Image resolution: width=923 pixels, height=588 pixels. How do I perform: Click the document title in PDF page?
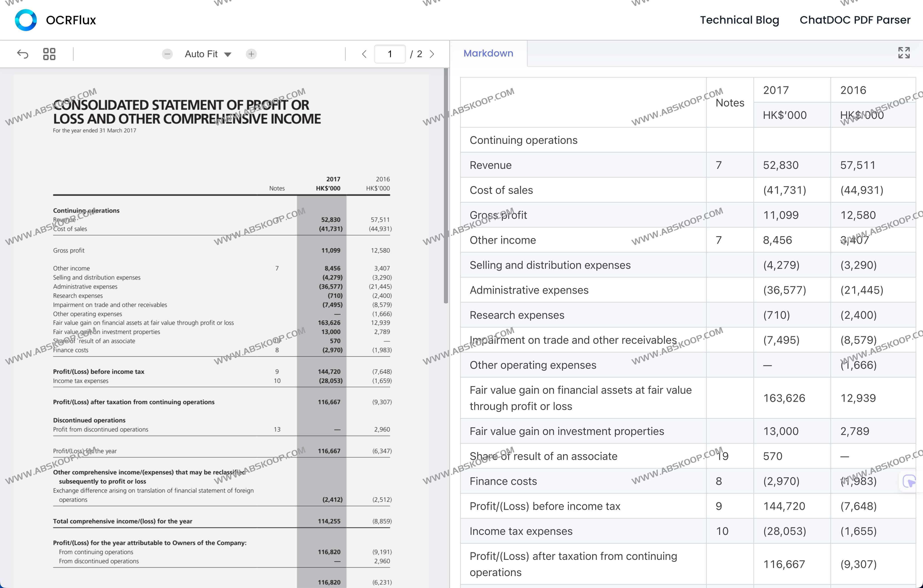[x=187, y=112]
